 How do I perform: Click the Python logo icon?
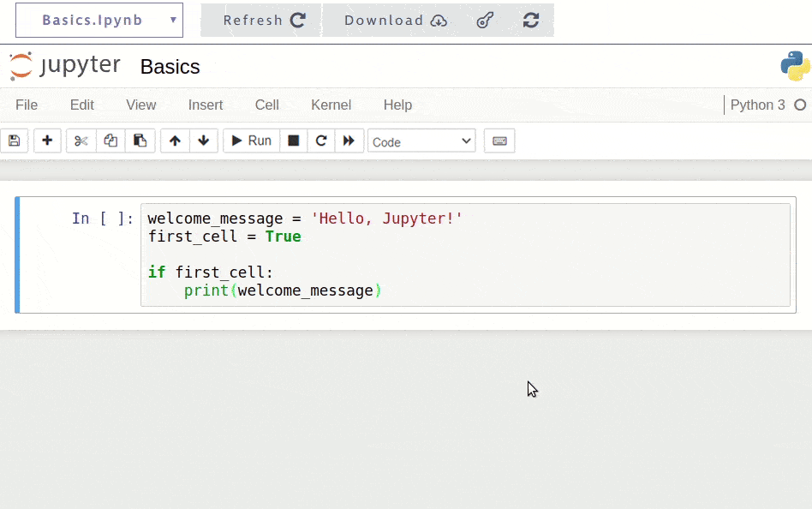pos(796,66)
